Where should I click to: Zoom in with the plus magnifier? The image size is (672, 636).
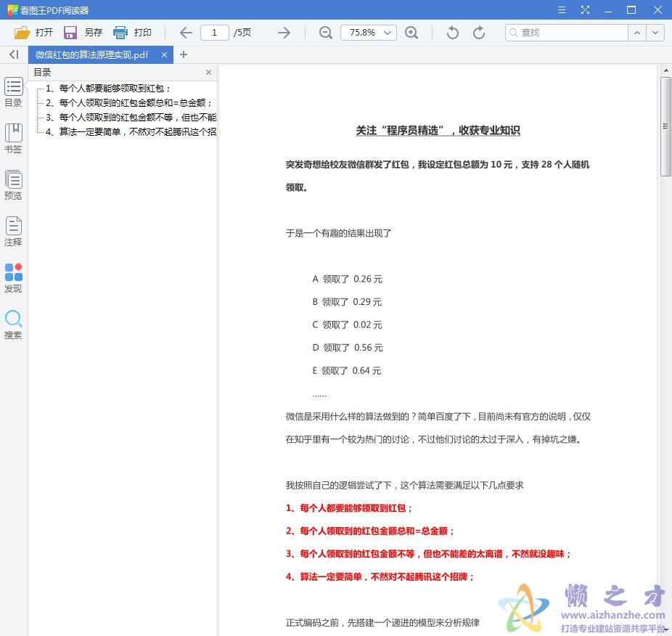point(411,33)
